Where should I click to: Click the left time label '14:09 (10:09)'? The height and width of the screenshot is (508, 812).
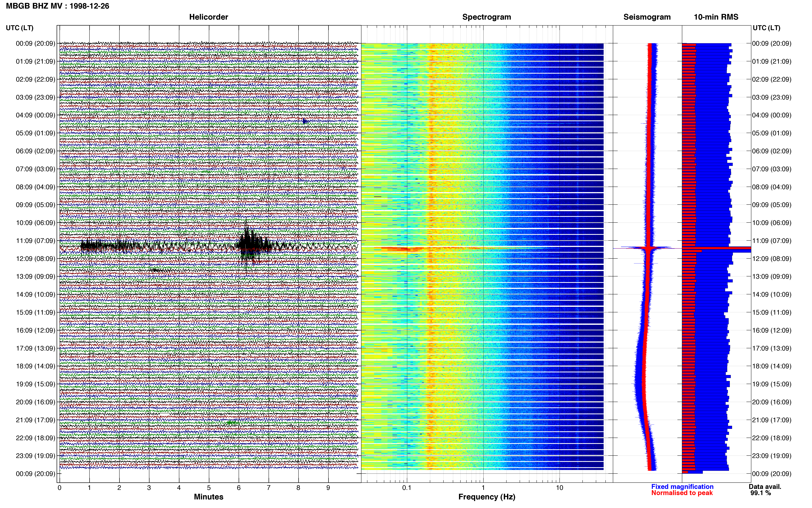36,295
